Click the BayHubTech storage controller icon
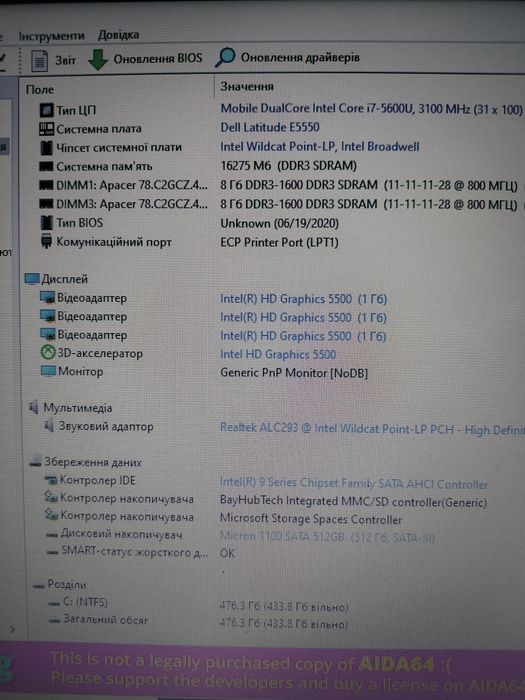Image resolution: width=525 pixels, height=700 pixels. [51, 498]
